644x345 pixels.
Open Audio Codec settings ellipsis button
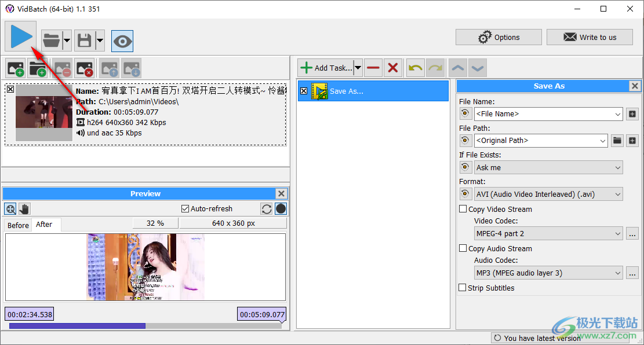point(632,273)
